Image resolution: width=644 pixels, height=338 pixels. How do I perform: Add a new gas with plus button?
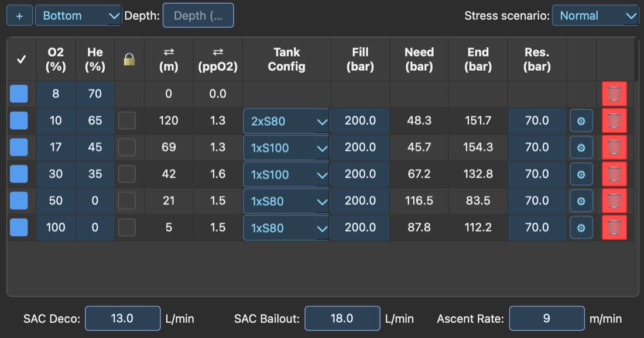click(x=19, y=16)
